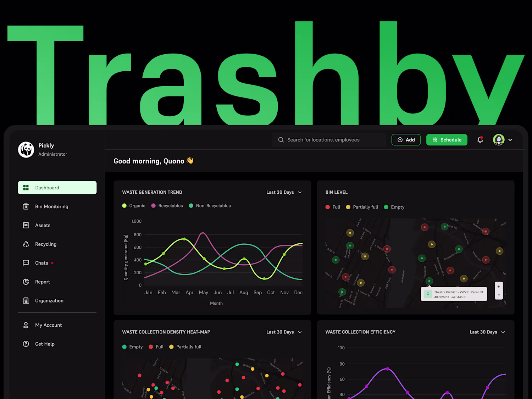
Task: Click the Get Help question mark icon
Action: 26,344
